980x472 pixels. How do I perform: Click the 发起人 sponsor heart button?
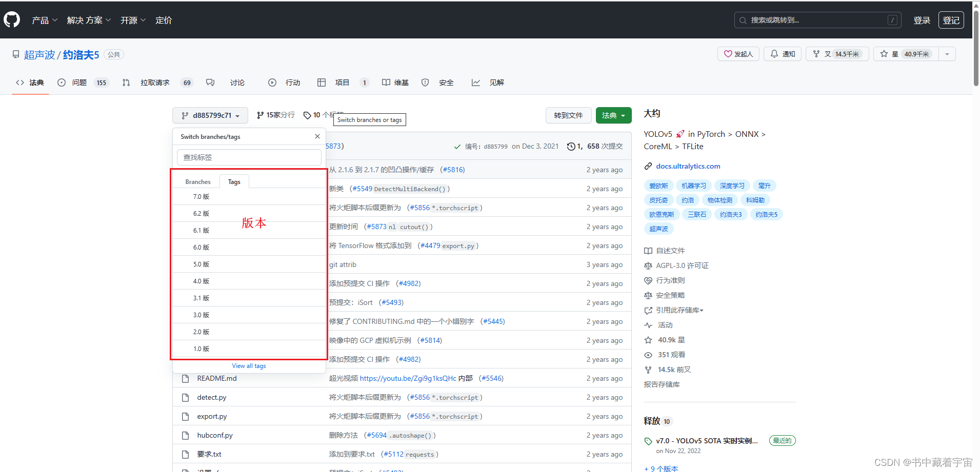738,54
